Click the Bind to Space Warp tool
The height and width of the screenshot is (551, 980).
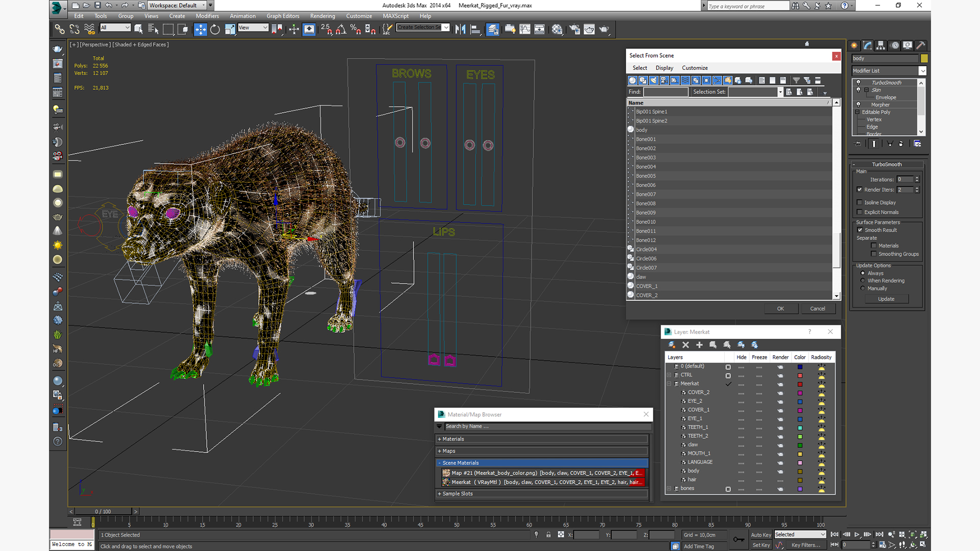[x=89, y=29]
